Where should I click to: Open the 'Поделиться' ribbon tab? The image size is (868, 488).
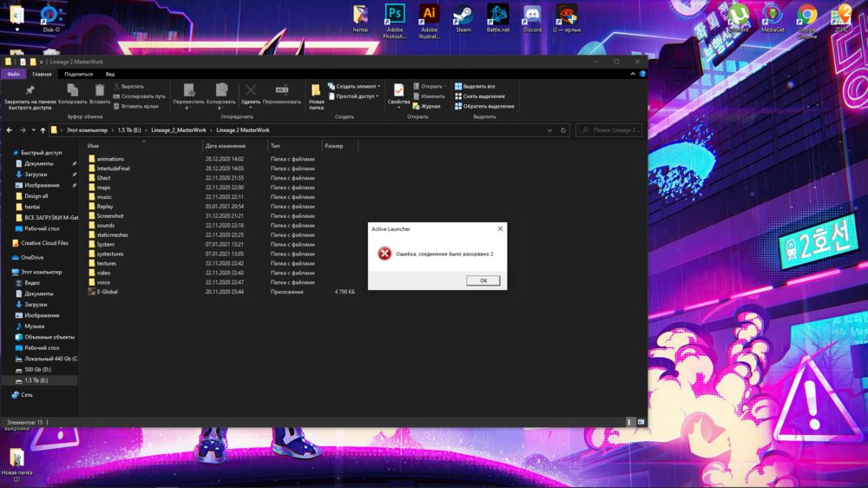click(x=78, y=74)
